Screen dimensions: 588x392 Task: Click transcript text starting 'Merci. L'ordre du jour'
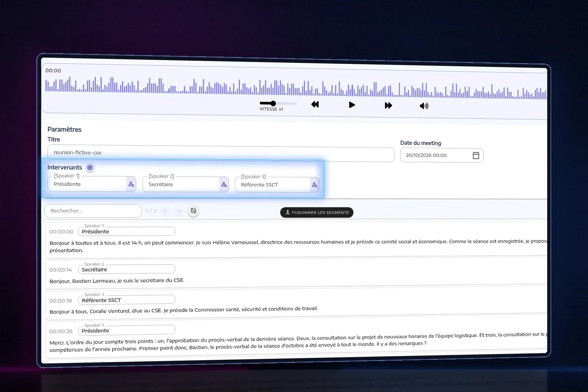coord(298,342)
